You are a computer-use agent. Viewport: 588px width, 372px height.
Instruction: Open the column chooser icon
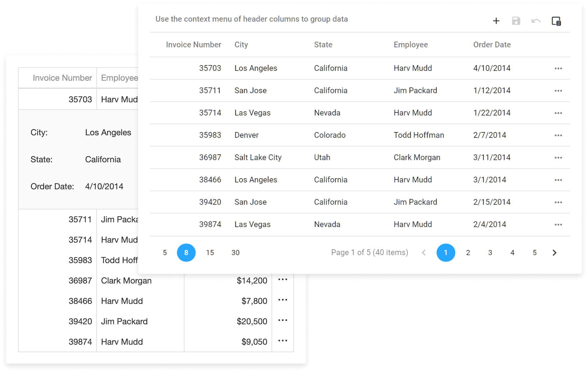click(556, 21)
